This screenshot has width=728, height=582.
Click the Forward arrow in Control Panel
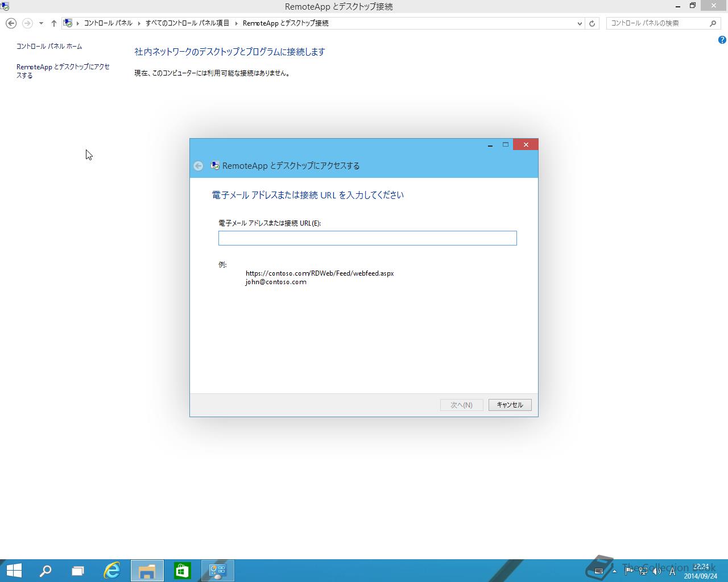27,23
